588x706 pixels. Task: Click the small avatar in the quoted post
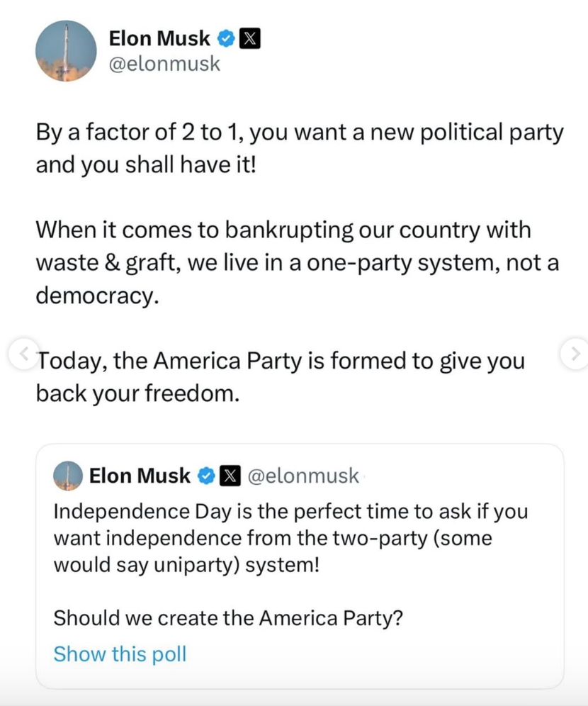point(68,475)
